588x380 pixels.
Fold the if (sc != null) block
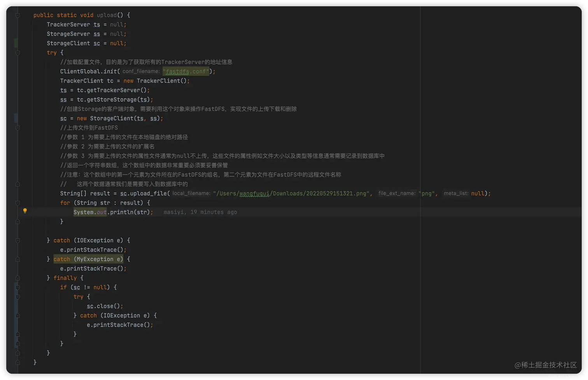17,287
